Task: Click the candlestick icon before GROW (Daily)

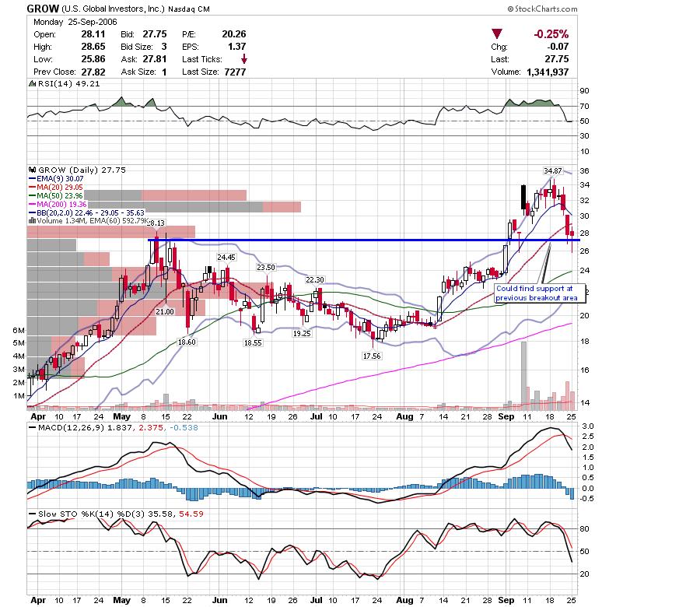Action: (32, 170)
